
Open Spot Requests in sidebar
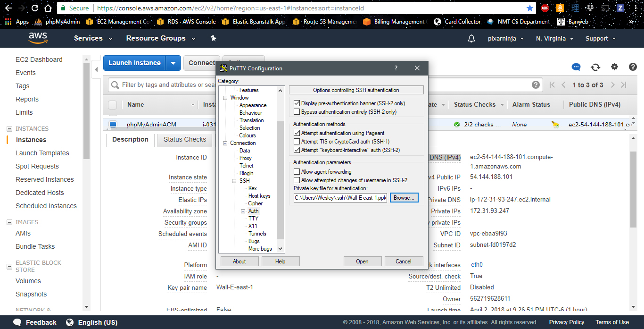point(37,166)
